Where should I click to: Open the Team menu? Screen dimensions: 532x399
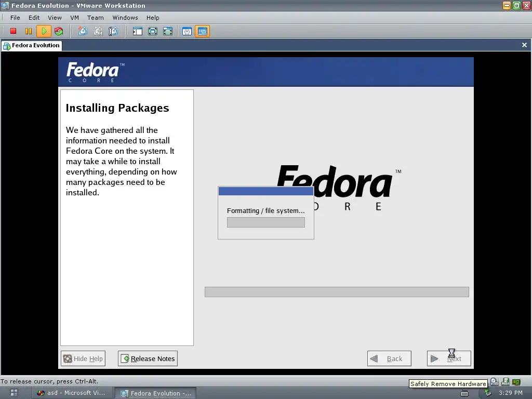point(96,18)
